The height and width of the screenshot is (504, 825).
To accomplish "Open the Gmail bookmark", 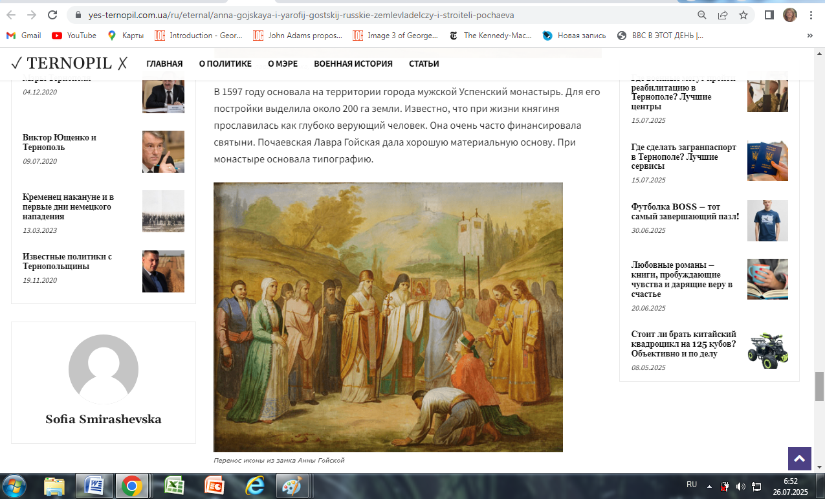I will tap(24, 36).
